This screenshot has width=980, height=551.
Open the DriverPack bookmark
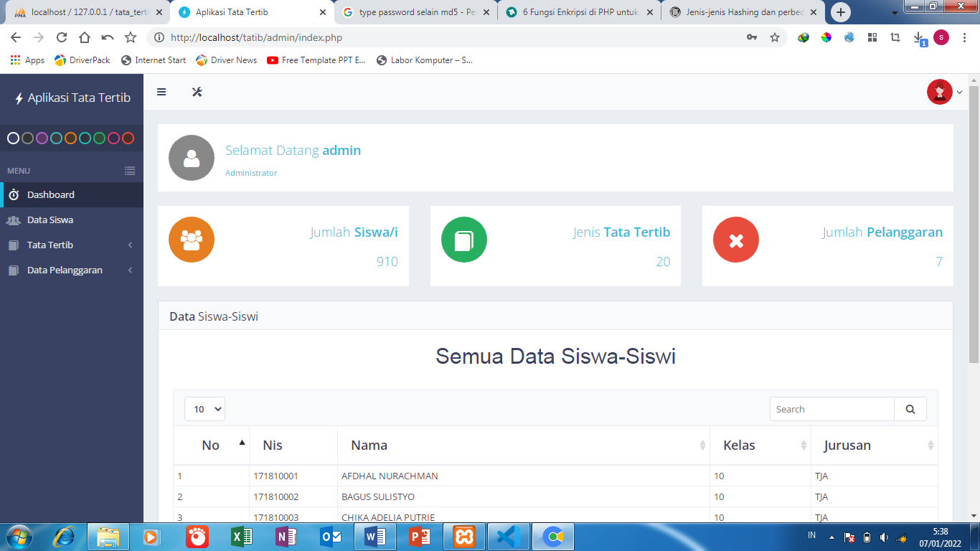click(83, 60)
